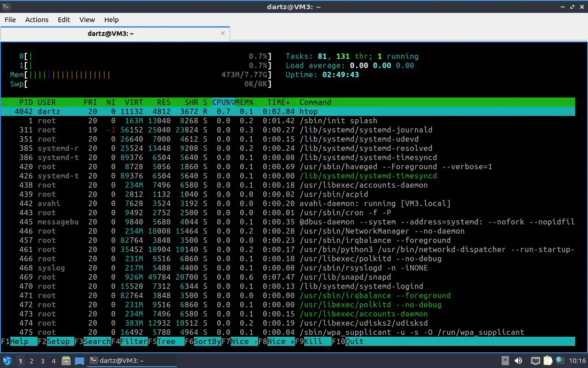Open the Help menu

click(x=111, y=19)
